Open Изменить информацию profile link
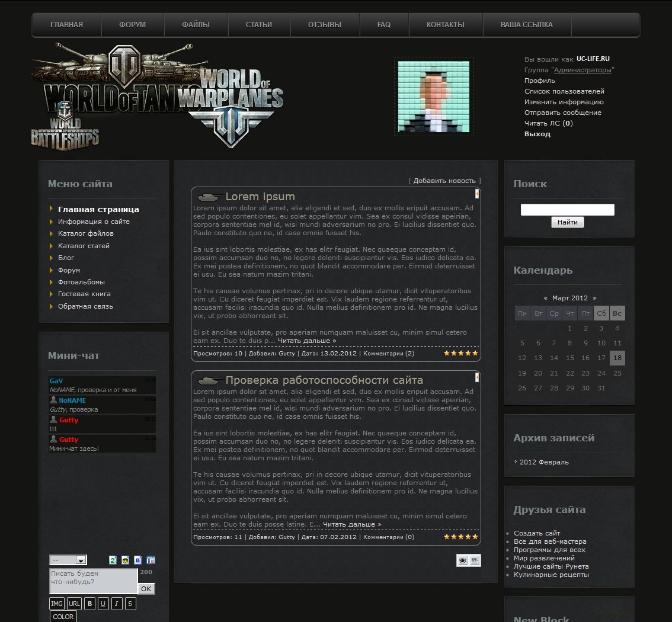This screenshot has height=622, width=672. [564, 102]
